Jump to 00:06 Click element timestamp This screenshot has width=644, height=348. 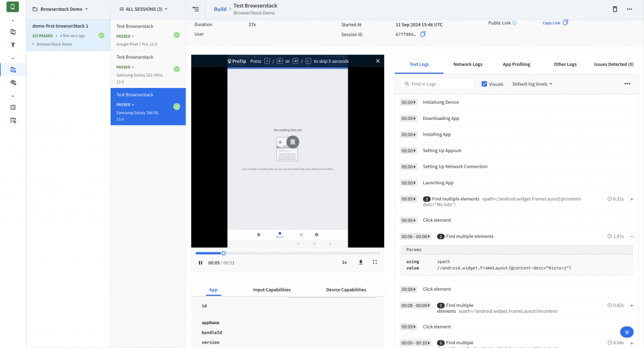408,220
